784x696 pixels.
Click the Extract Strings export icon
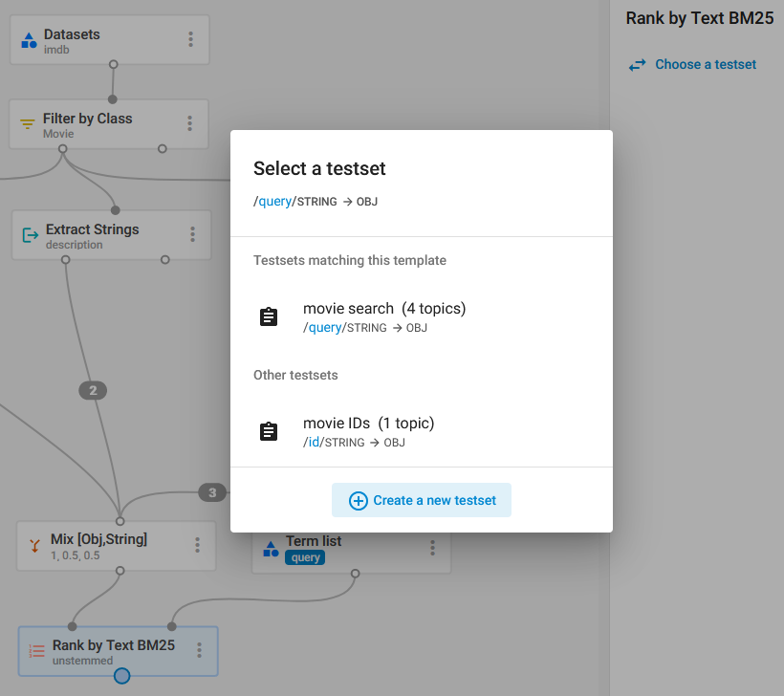31,234
